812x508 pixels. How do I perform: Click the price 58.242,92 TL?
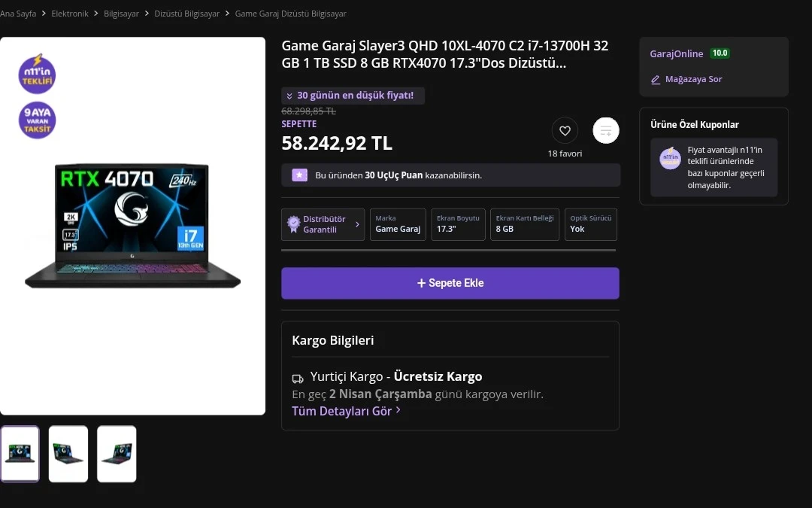pos(337,143)
